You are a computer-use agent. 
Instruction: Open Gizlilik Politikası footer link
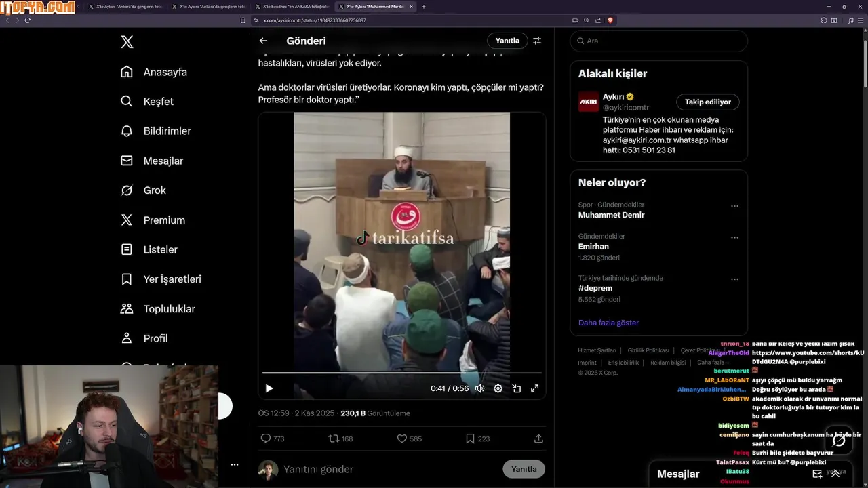click(x=648, y=350)
